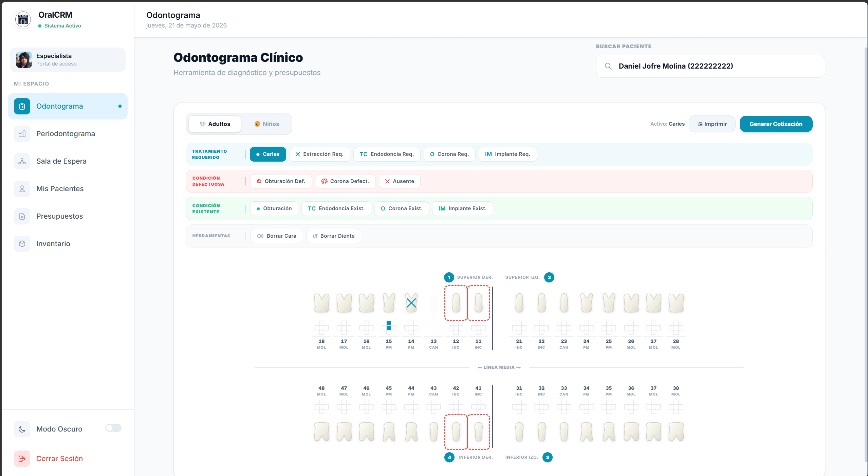Select tooth 41 lower incisor
Viewport: 868px width, 476px height.
click(478, 432)
